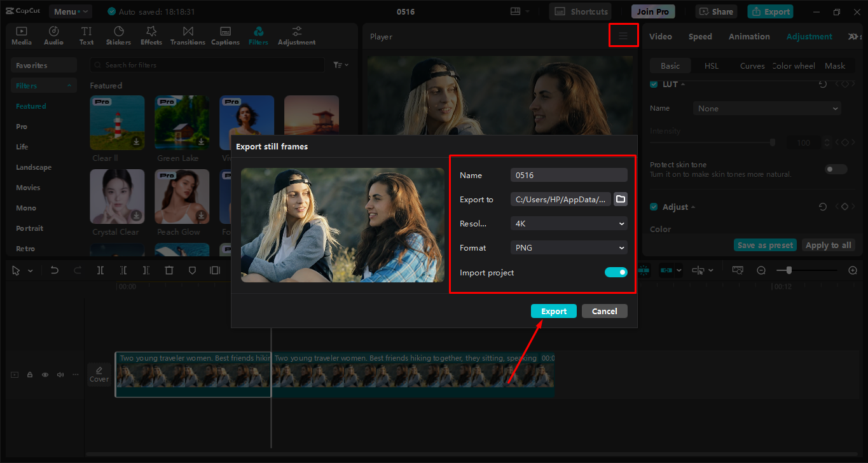Open the Resolution dropdown showing 4K

click(568, 223)
